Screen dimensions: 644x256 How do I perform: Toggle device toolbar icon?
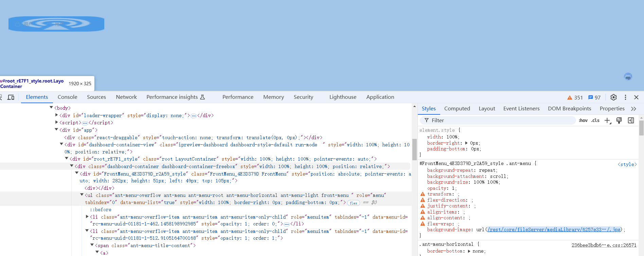(11, 97)
